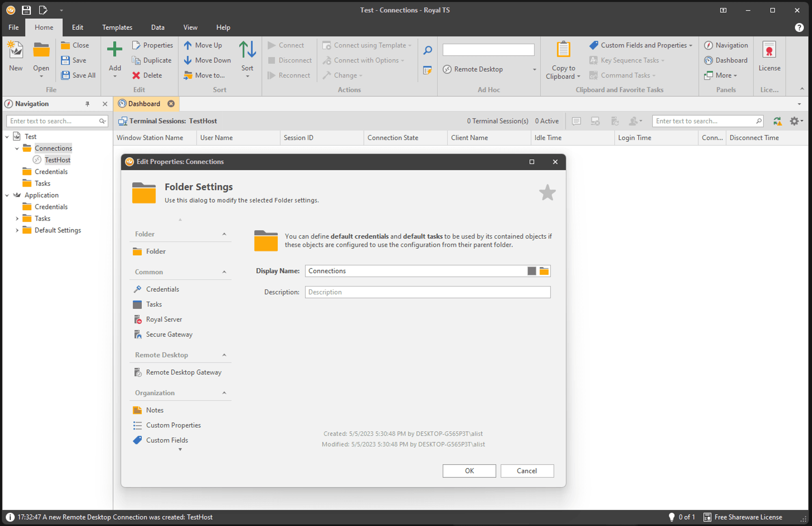This screenshot has width=812, height=526.
Task: Open the Remote Desktop ad hoc dropdown
Action: (x=534, y=69)
